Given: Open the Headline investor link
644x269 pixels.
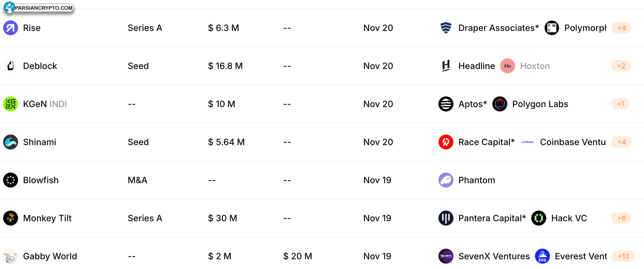Looking at the screenshot, I should tap(476, 66).
